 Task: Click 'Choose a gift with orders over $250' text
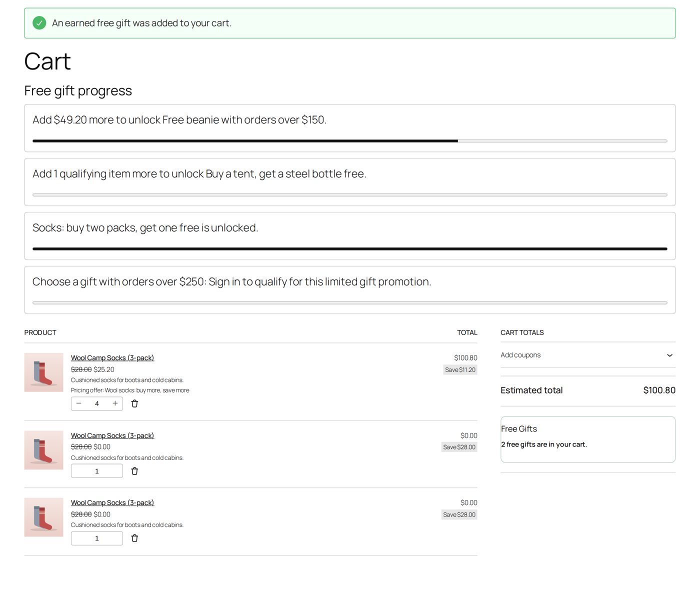point(232,282)
